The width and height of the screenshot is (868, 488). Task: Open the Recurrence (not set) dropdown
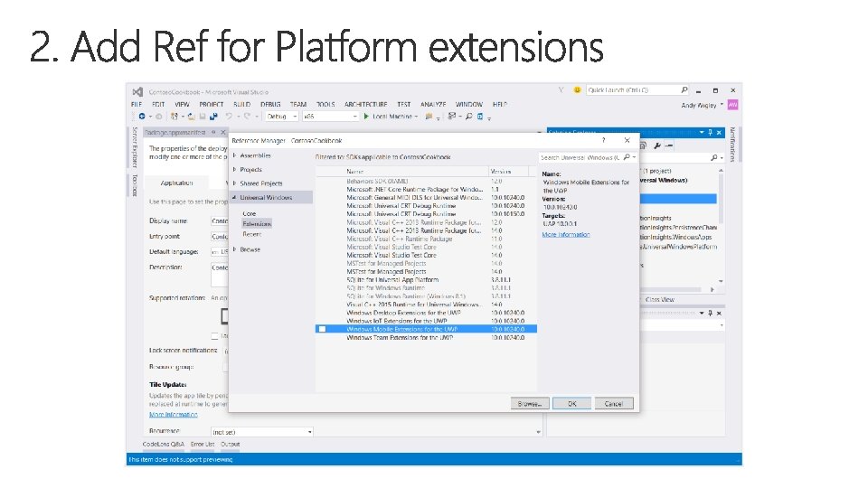pyautogui.click(x=262, y=432)
